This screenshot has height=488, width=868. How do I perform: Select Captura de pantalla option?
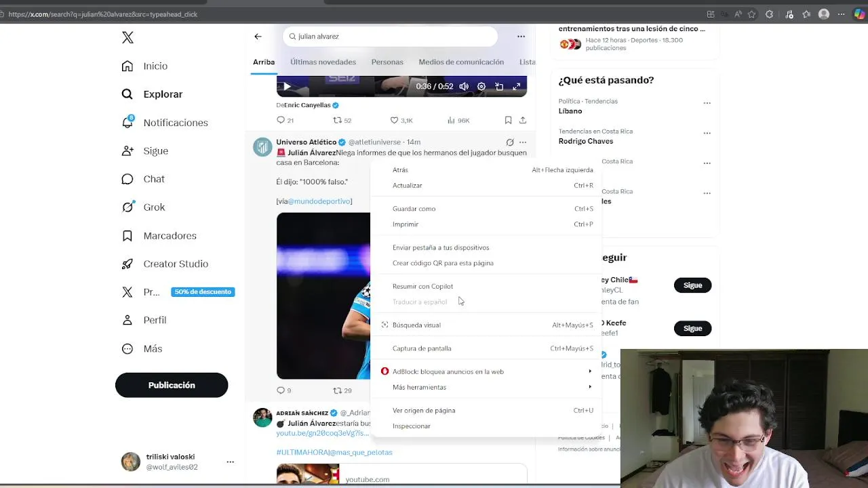[x=486, y=348]
